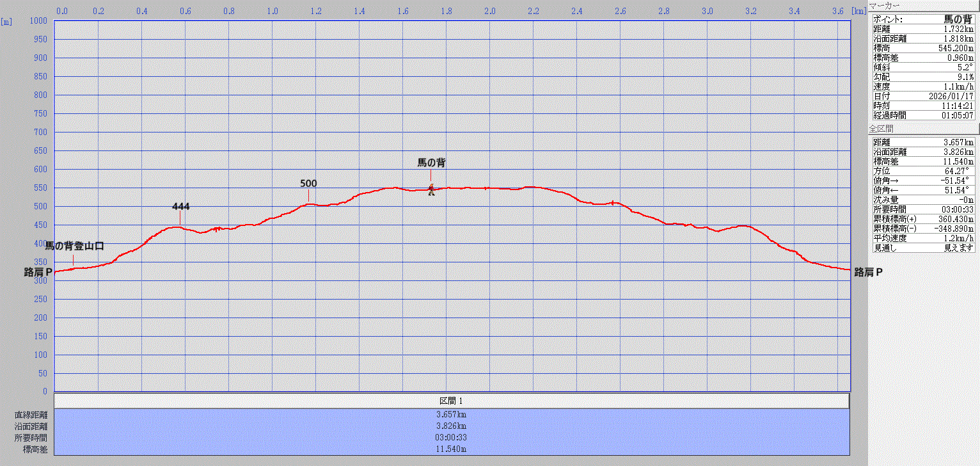Click the right 路肩P end point label

pyautogui.click(x=868, y=272)
